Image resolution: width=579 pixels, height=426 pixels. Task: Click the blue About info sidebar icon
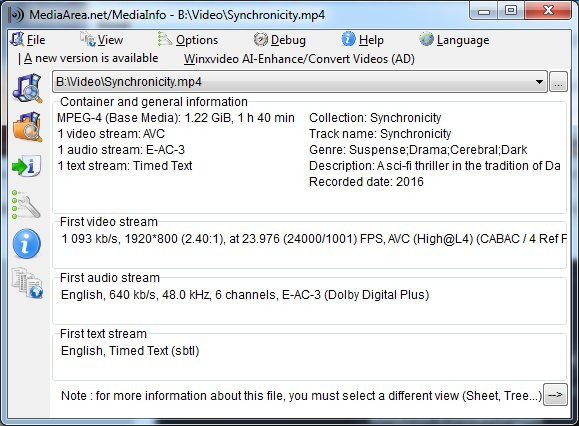coord(27,244)
